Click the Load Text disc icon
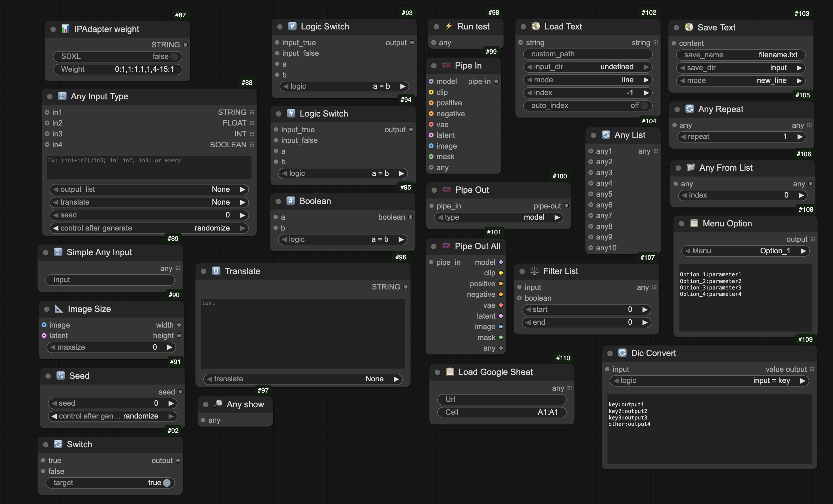833x504 pixels. tap(536, 26)
